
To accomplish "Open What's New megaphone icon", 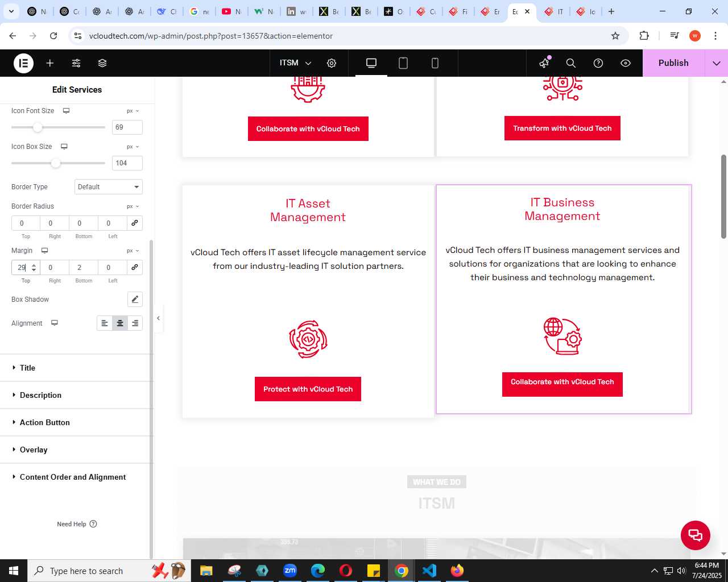I will pos(545,63).
